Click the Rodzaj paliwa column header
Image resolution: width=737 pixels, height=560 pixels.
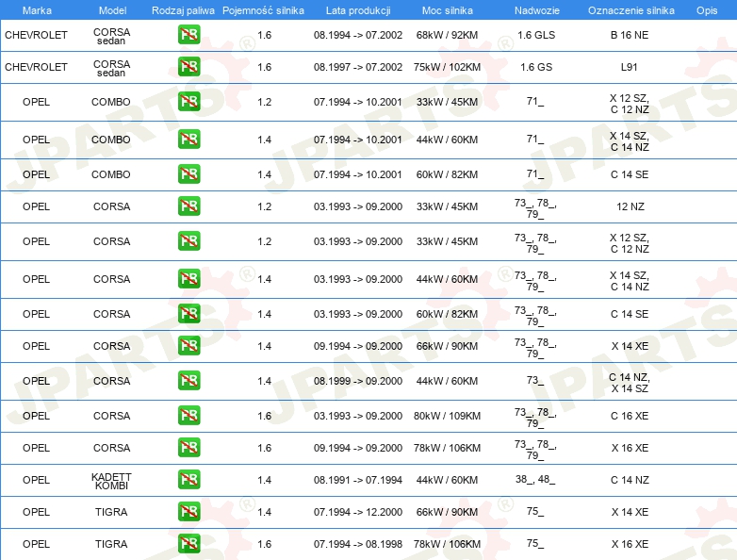pyautogui.click(x=183, y=10)
